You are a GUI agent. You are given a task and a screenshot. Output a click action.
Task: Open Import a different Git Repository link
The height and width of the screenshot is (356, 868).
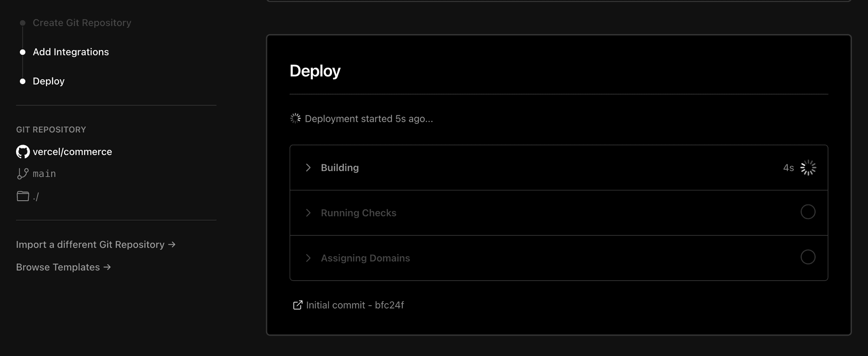click(x=95, y=245)
